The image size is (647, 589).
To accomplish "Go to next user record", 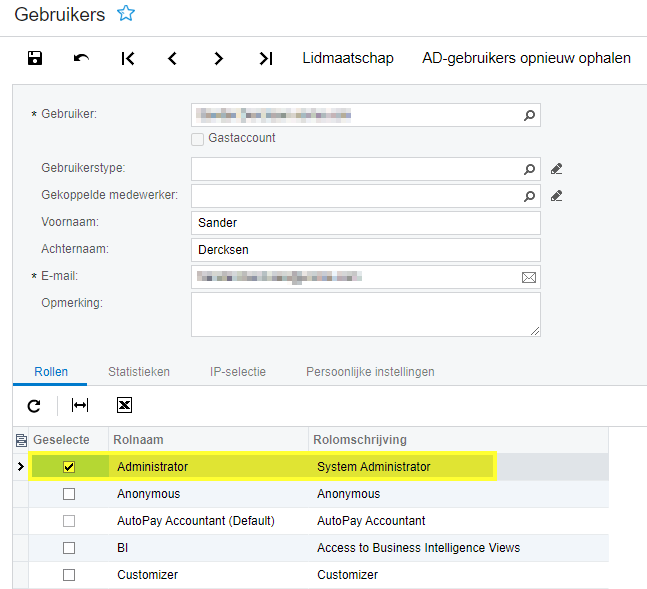I will pyautogui.click(x=218, y=58).
